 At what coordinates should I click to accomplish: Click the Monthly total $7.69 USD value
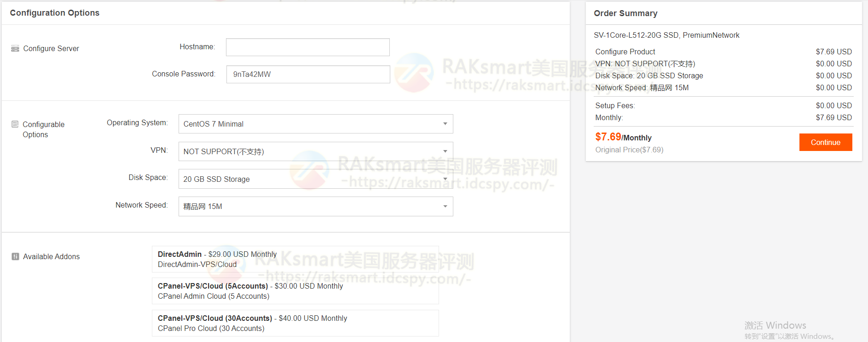point(833,117)
